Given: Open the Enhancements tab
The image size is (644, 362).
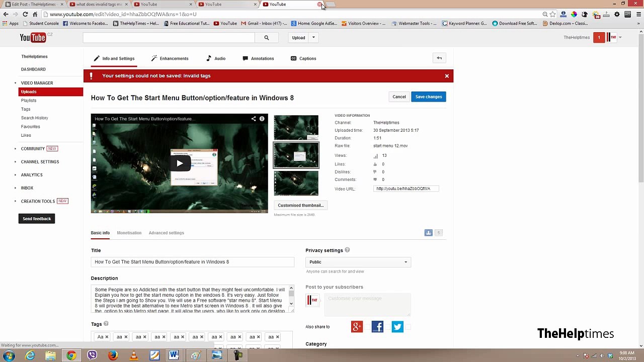Looking at the screenshot, I should click(170, 58).
